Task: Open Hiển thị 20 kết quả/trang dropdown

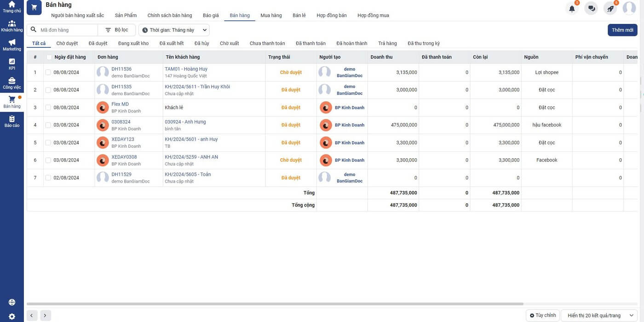Action: pyautogui.click(x=599, y=316)
